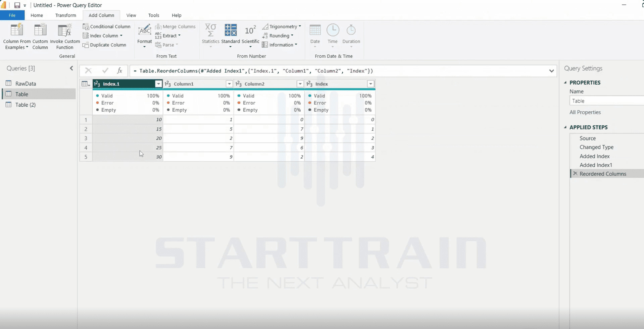The image size is (644, 329).
Task: Switch to the View tab
Action: (131, 15)
